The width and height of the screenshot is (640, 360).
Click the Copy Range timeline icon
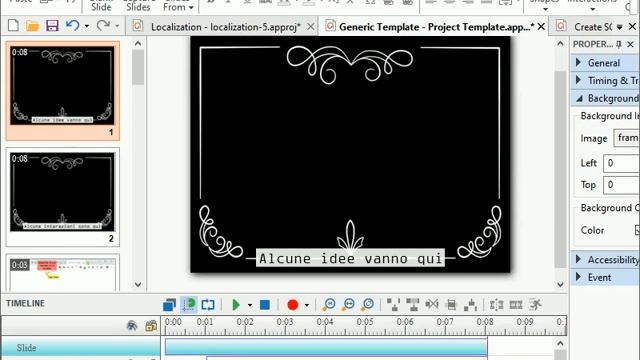click(x=413, y=304)
